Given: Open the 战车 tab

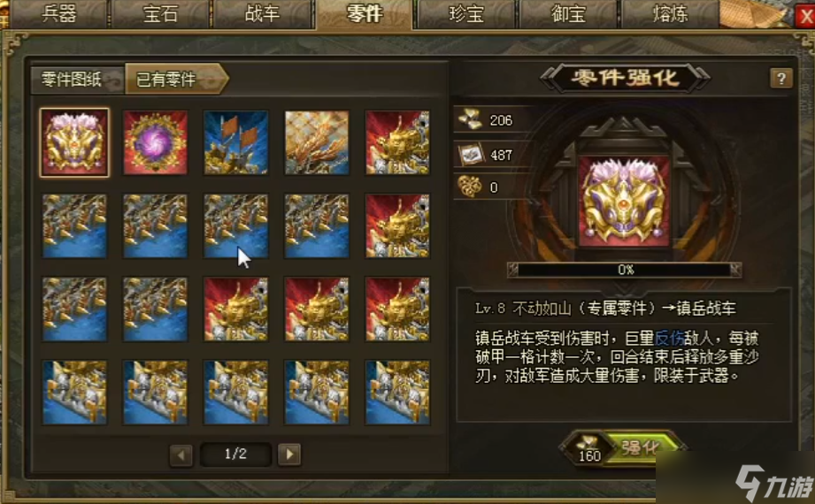Looking at the screenshot, I should click(x=262, y=13).
